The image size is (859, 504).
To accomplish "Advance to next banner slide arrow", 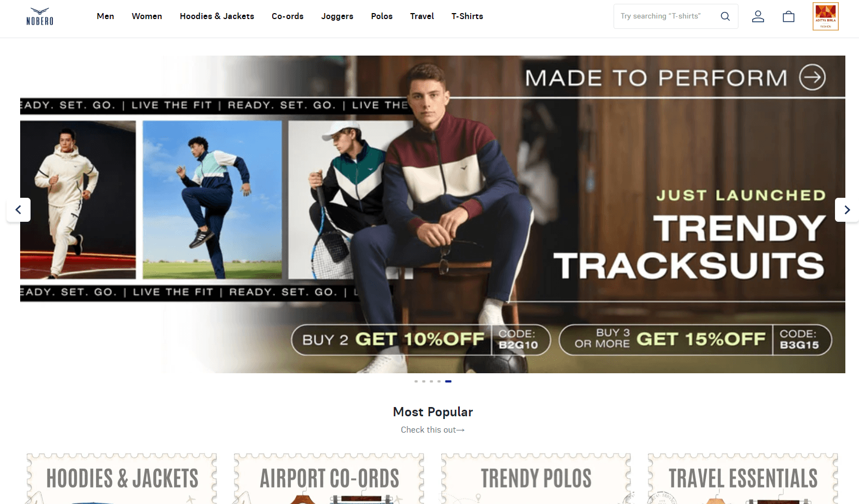I will point(846,210).
